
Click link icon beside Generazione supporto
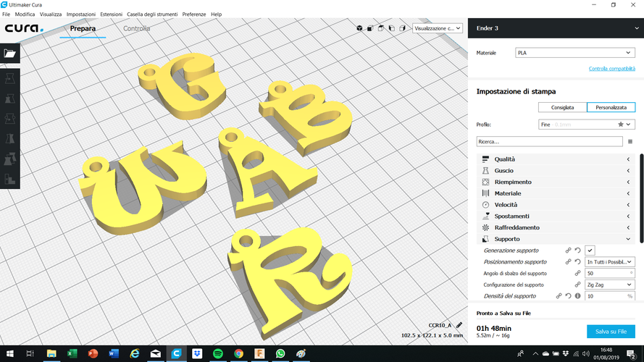(568, 251)
